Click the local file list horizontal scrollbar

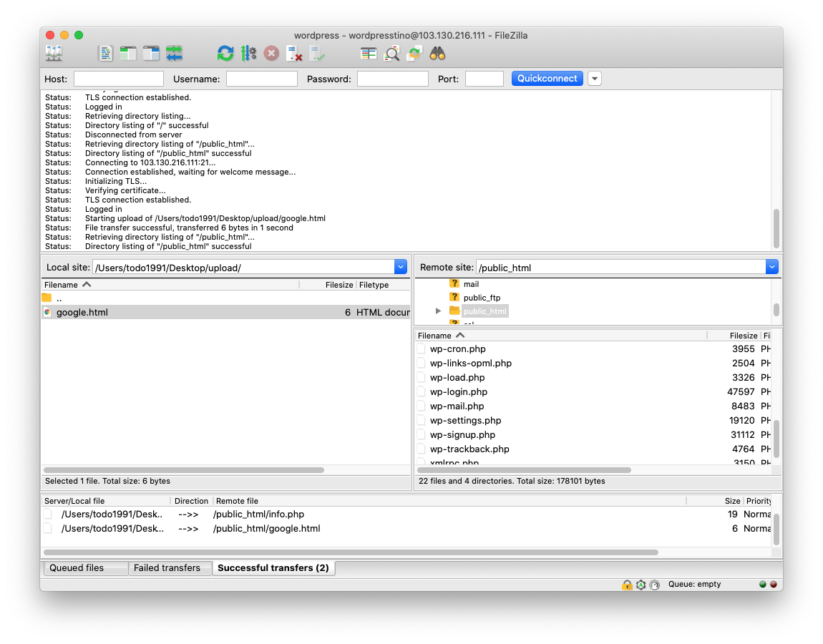click(184, 470)
